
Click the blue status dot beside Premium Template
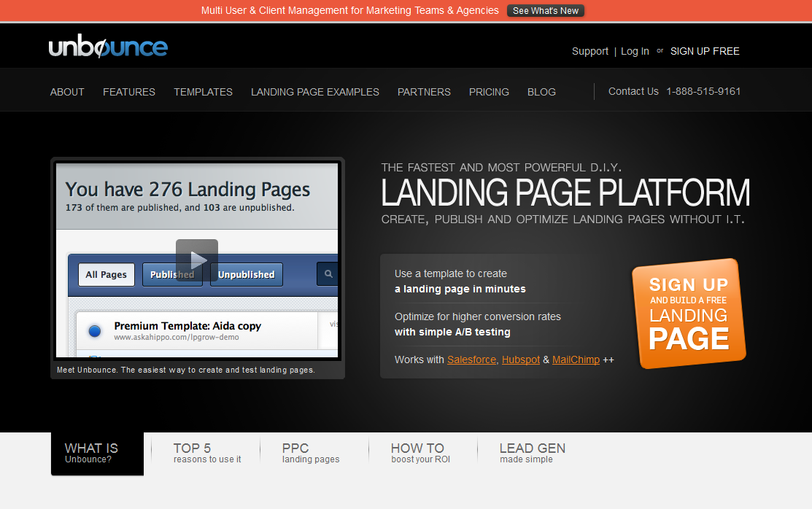pos(95,330)
